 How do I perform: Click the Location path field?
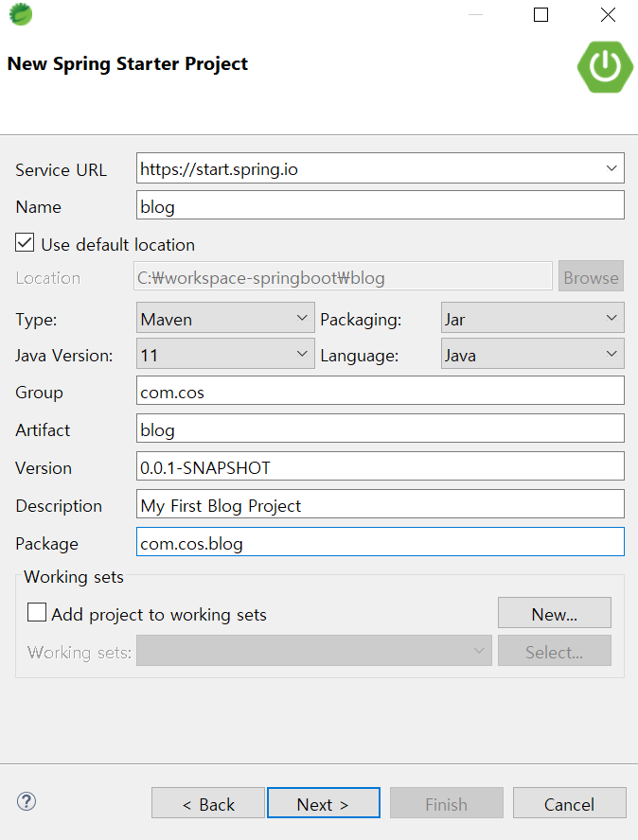point(343,276)
